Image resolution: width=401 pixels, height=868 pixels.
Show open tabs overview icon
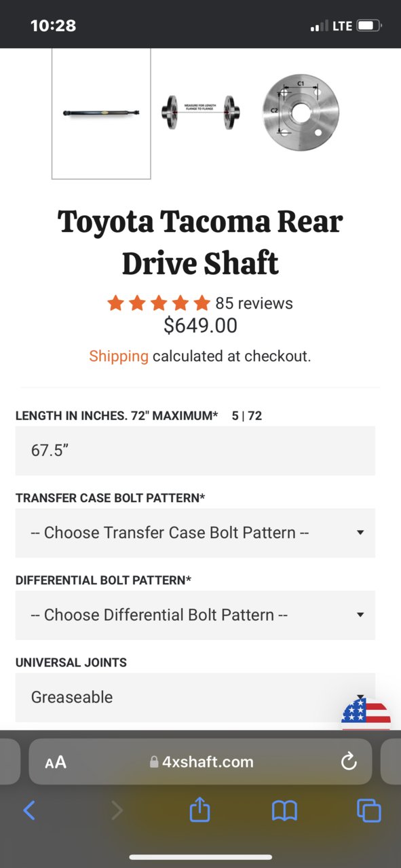pyautogui.click(x=369, y=810)
